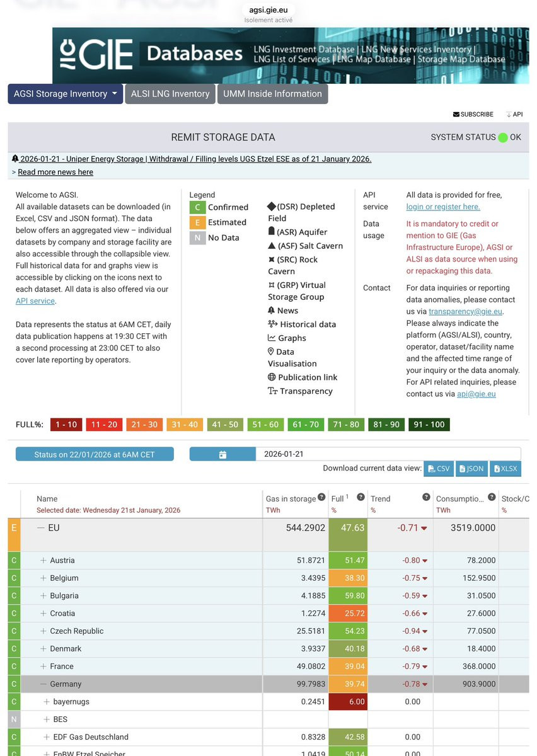Click the Transparency legend icon

[x=272, y=391]
